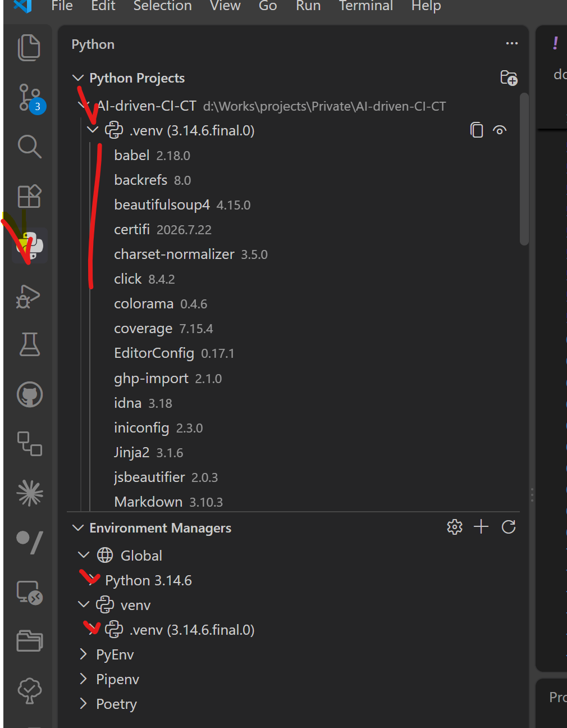Expand the Poetry manager node
The height and width of the screenshot is (728, 567).
(84, 703)
